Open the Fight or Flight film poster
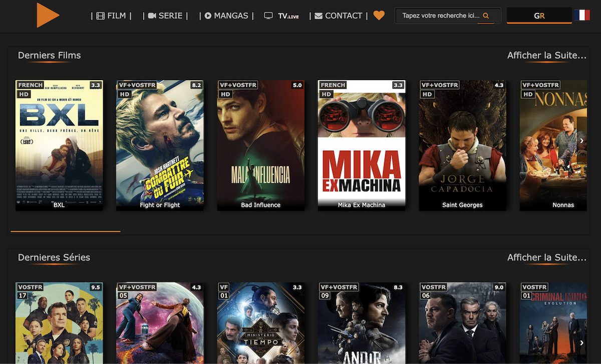 [160, 146]
